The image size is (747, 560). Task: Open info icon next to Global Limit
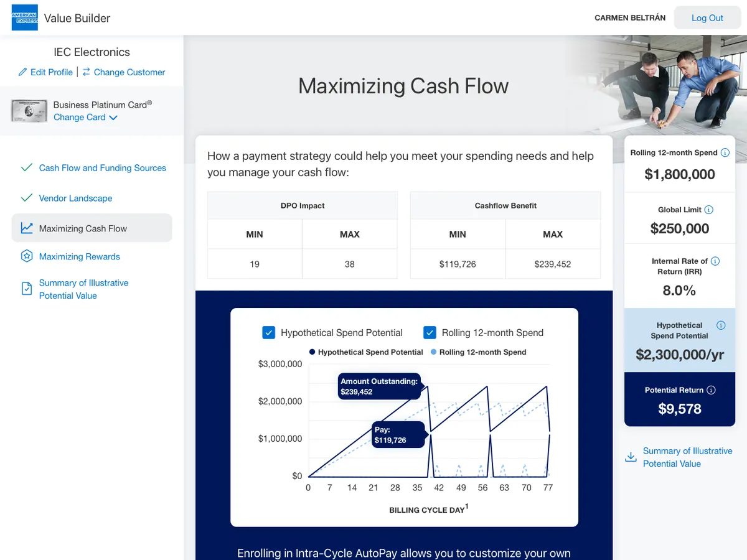pos(708,210)
